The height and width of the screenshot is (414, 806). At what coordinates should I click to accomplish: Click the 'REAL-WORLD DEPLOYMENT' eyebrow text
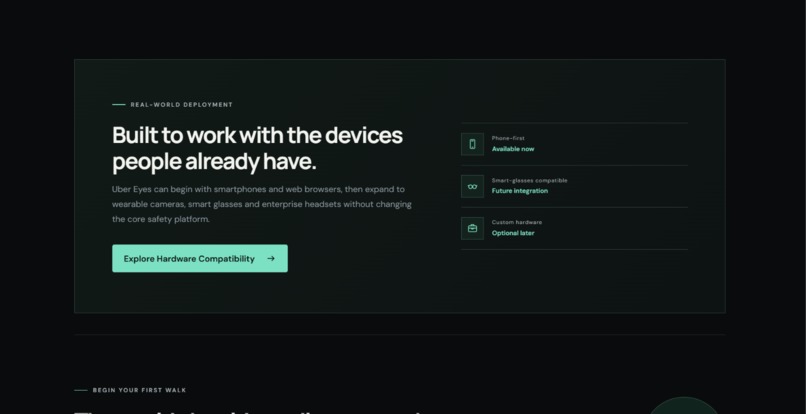pos(181,104)
